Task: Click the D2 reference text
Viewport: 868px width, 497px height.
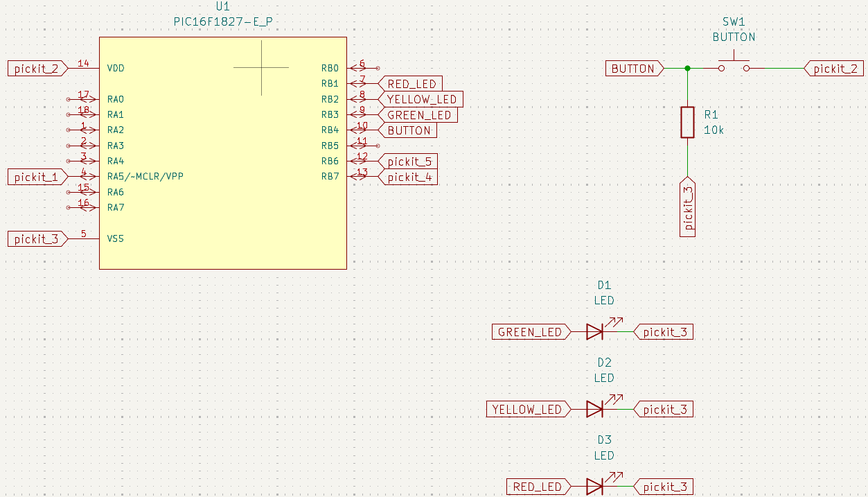Action: click(604, 363)
